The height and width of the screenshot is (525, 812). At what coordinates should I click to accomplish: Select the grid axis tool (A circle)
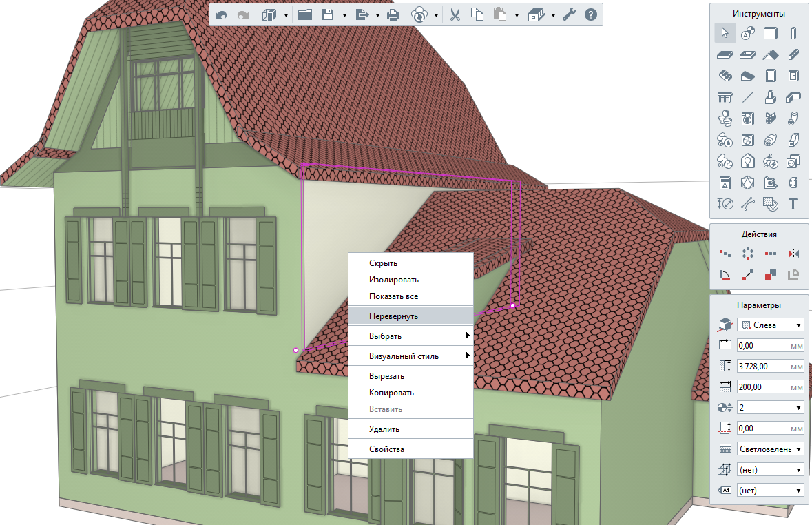pos(747,33)
